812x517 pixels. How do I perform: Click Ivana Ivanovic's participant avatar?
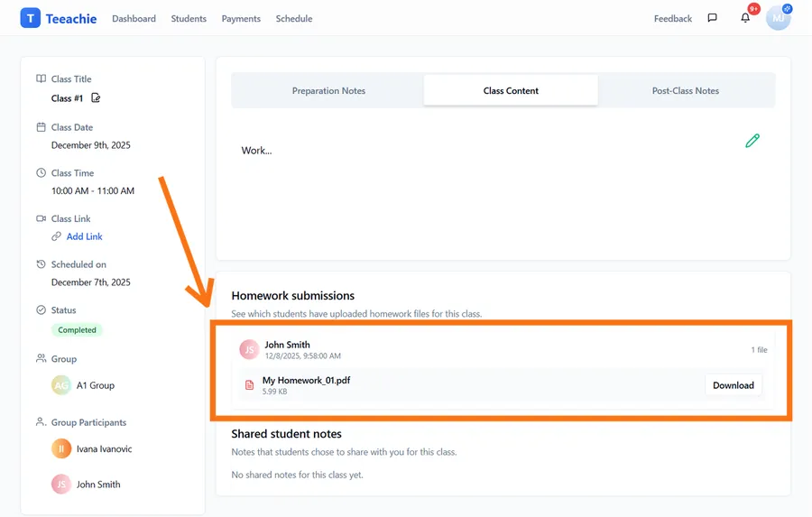[x=61, y=448]
